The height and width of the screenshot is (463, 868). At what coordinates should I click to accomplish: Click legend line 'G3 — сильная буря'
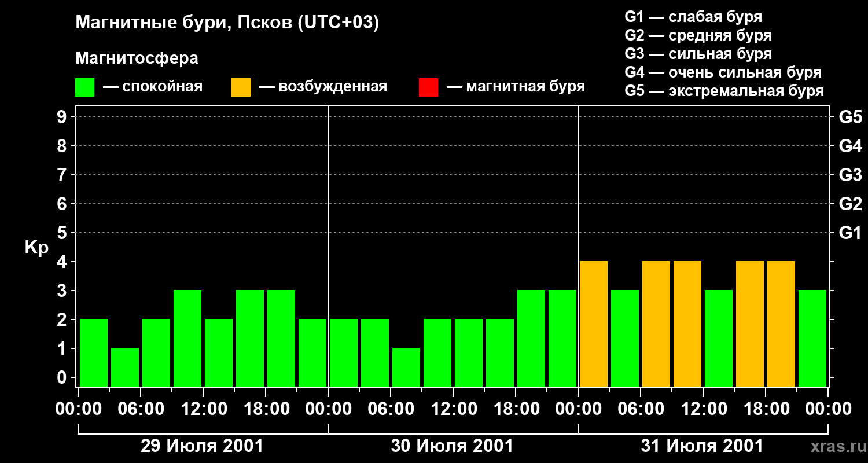[x=698, y=54]
